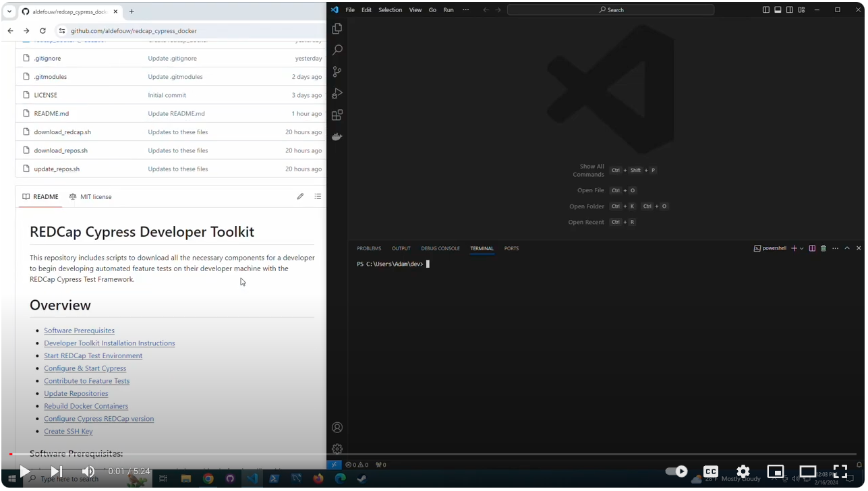Viewport: 868px width, 491px height.
Task: Toggle theater mode on the player
Action: click(808, 471)
